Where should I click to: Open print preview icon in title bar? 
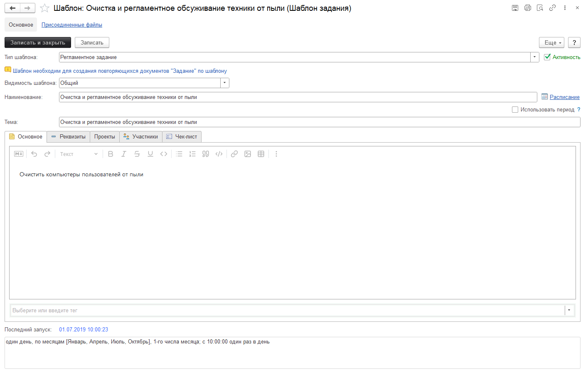[x=540, y=8]
